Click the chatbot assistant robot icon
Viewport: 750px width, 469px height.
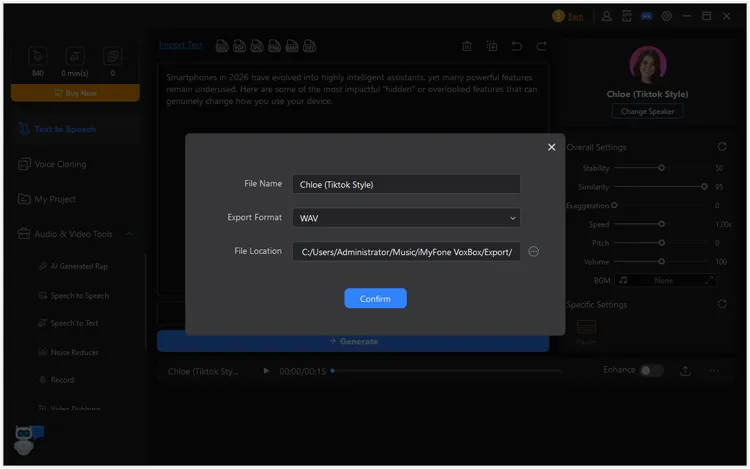coord(27,440)
